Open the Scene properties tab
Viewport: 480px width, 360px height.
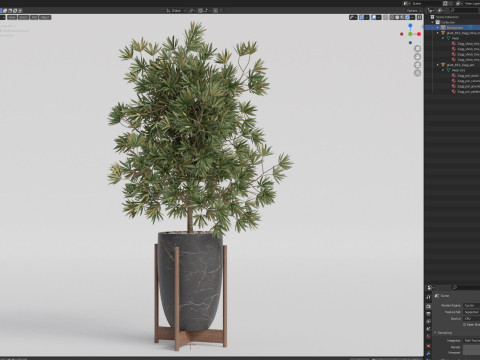point(428,329)
